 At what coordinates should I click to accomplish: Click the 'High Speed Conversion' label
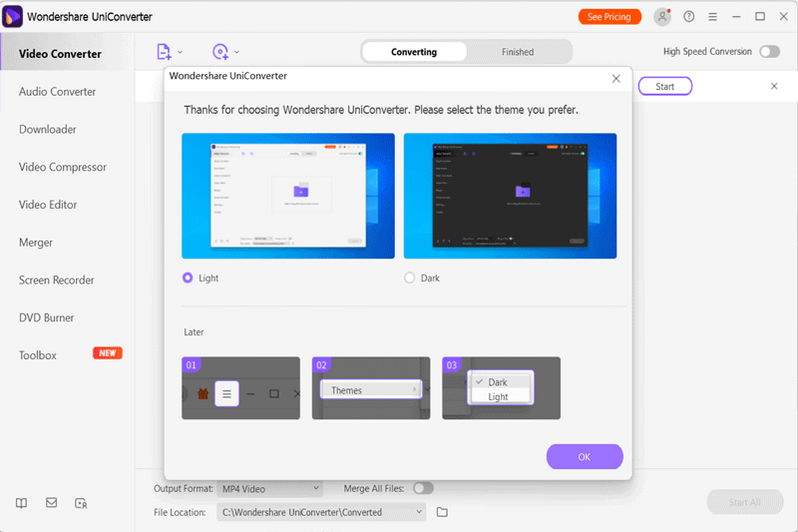[708, 51]
